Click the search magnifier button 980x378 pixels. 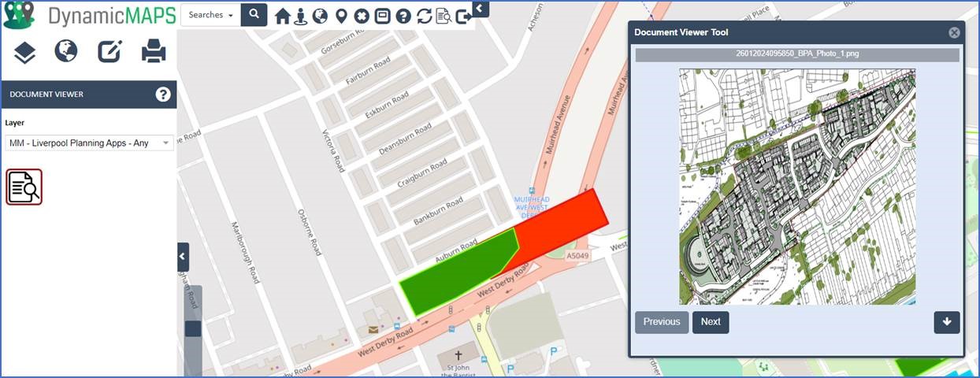254,14
